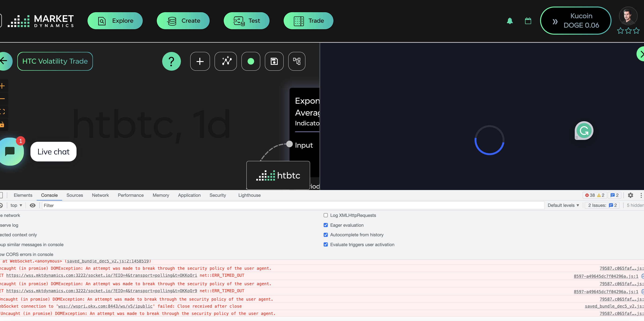Click the sparkle chart indicator icon

[x=226, y=61]
